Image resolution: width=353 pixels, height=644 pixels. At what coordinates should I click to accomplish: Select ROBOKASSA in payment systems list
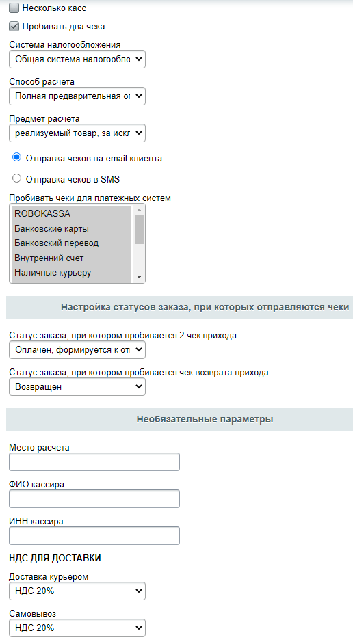point(72,213)
